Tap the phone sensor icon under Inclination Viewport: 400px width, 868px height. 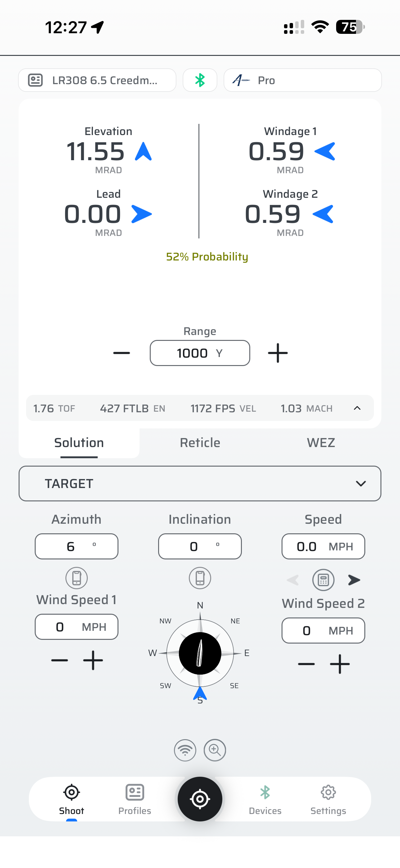pyautogui.click(x=200, y=578)
